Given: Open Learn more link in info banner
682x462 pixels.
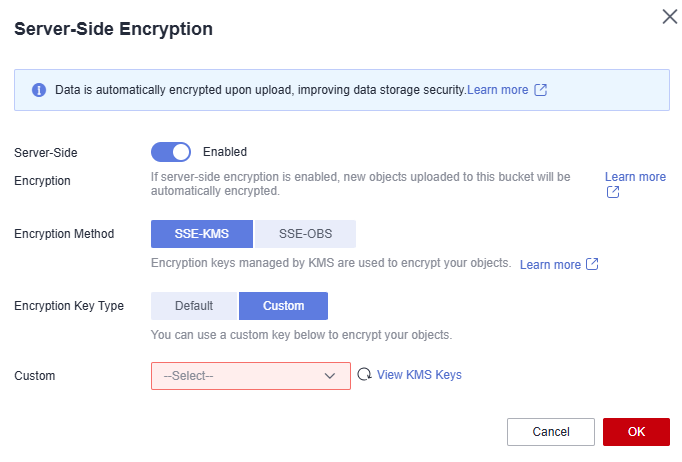Looking at the screenshot, I should (x=498, y=90).
